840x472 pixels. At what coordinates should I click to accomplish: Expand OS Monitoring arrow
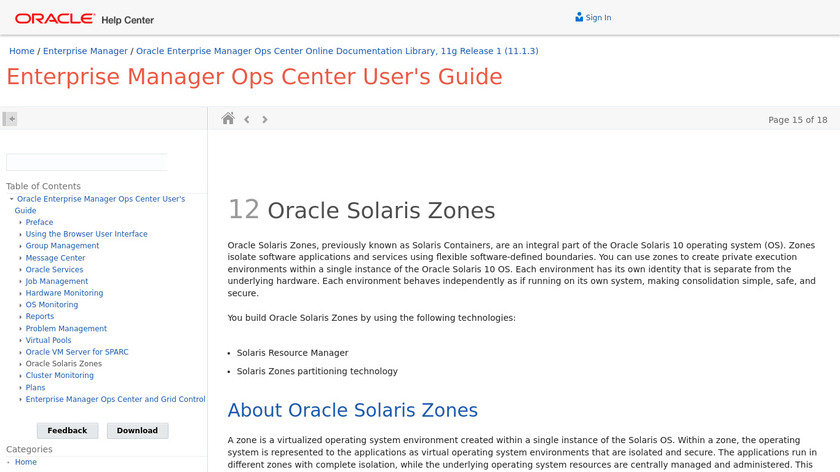coord(20,305)
